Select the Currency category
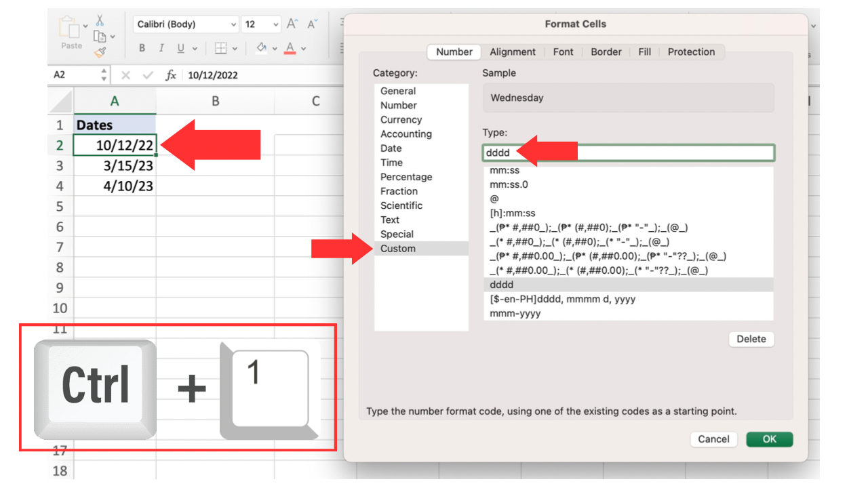This screenshot has width=868, height=488. [421, 120]
